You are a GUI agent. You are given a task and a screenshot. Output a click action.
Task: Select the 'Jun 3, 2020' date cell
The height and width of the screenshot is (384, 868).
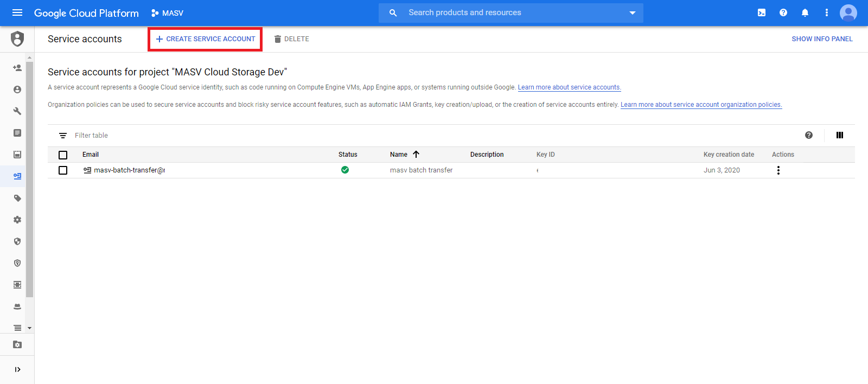click(722, 170)
